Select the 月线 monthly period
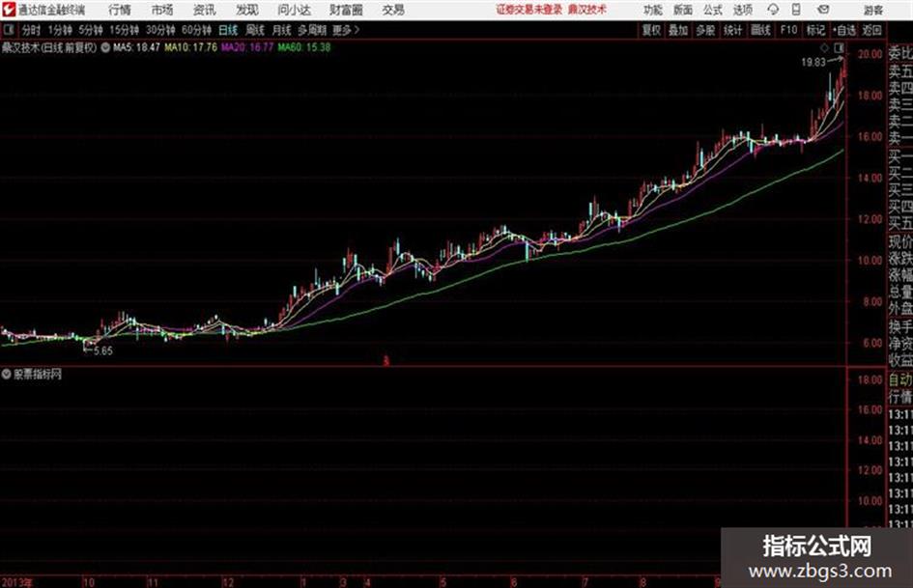Image resolution: width=913 pixels, height=588 pixels. (x=282, y=30)
